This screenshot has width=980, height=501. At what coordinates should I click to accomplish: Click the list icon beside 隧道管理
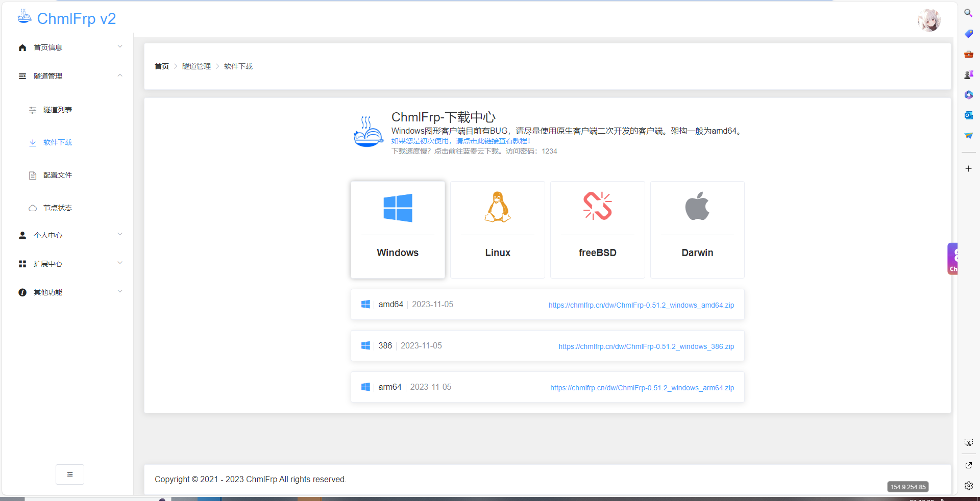tap(22, 76)
